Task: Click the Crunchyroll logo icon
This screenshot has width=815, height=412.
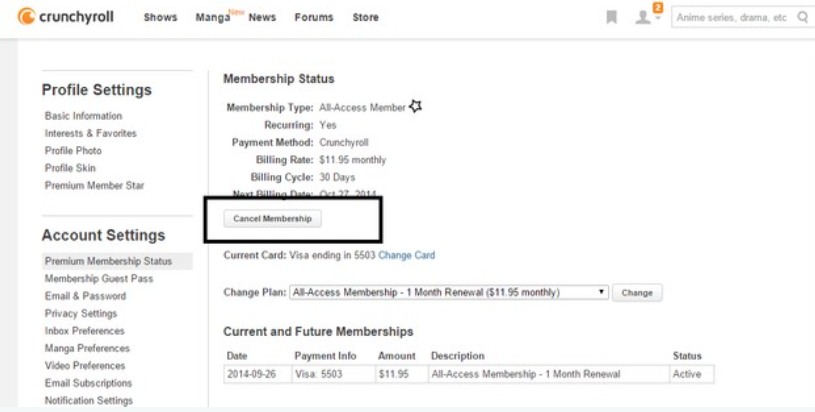Action: click(x=26, y=17)
